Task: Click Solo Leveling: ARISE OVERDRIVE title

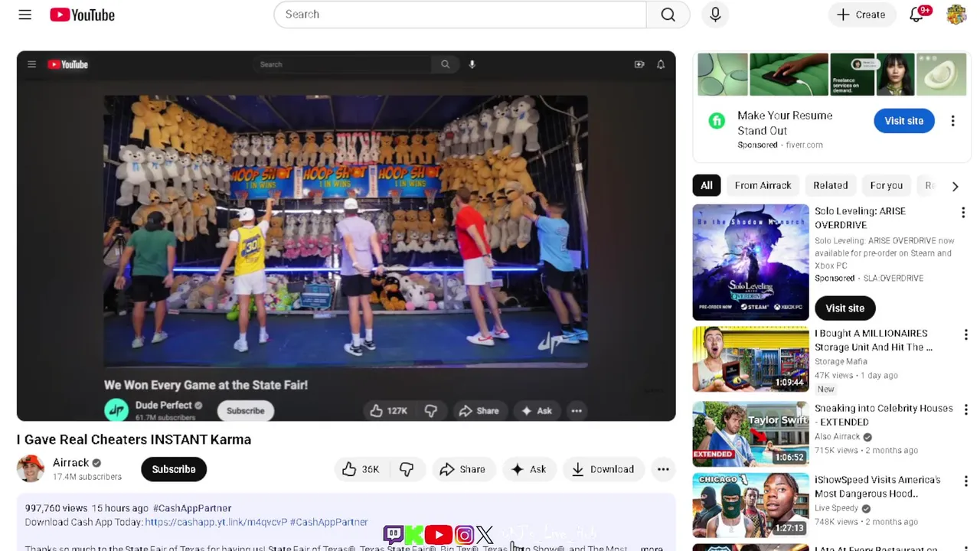Action: pos(860,218)
